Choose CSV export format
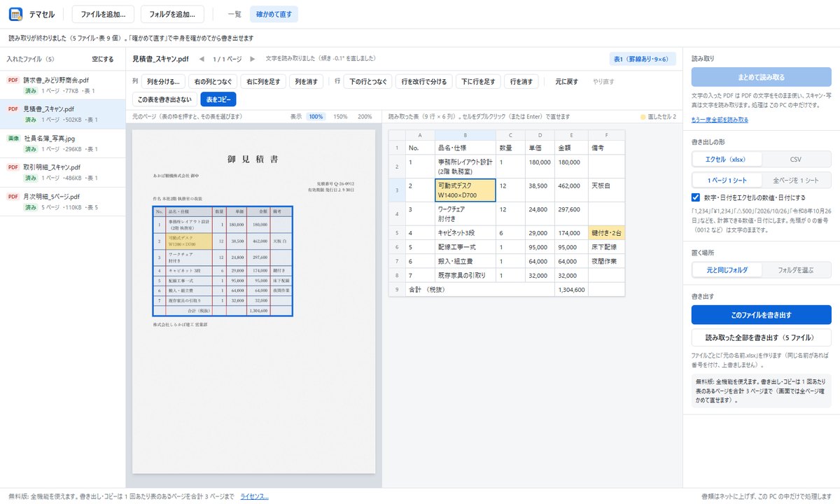This screenshot has width=840, height=504. click(796, 159)
